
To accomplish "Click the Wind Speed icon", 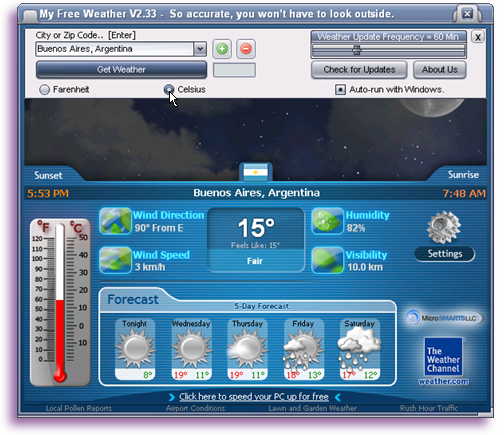I will (x=115, y=260).
